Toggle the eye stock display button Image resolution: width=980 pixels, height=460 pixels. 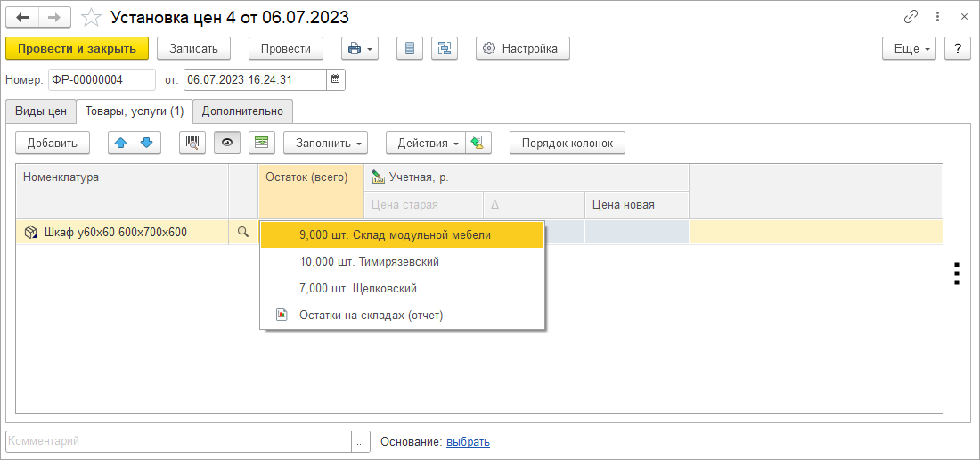click(x=227, y=143)
